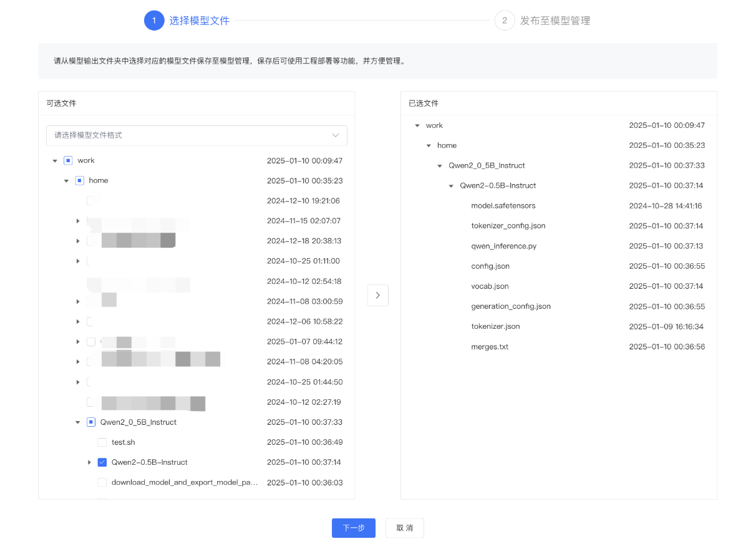Image resolution: width=756 pixels, height=544 pixels.
Task: Check the test.sh file checkbox
Action: pyautogui.click(x=102, y=442)
